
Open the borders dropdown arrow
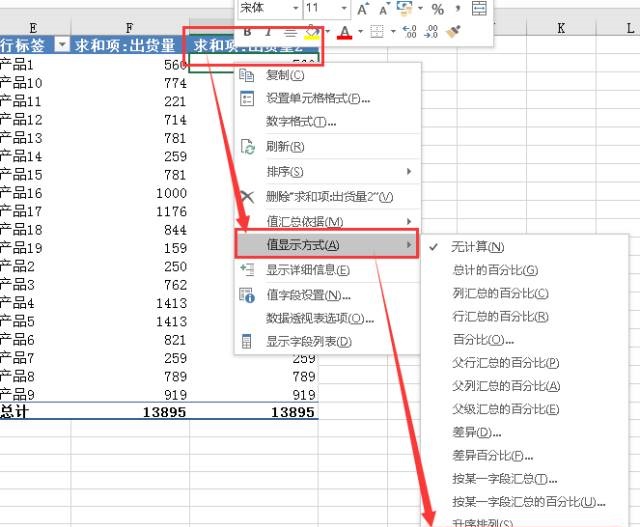[393, 31]
